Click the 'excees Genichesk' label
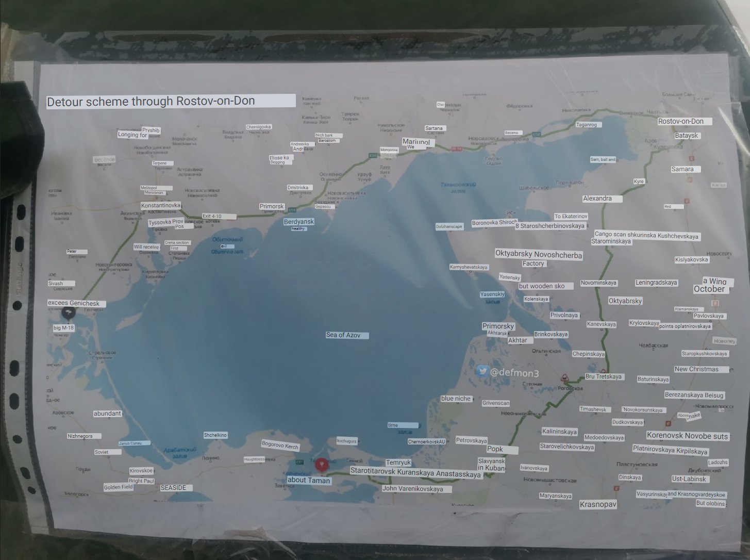750x560 pixels. coord(77,303)
